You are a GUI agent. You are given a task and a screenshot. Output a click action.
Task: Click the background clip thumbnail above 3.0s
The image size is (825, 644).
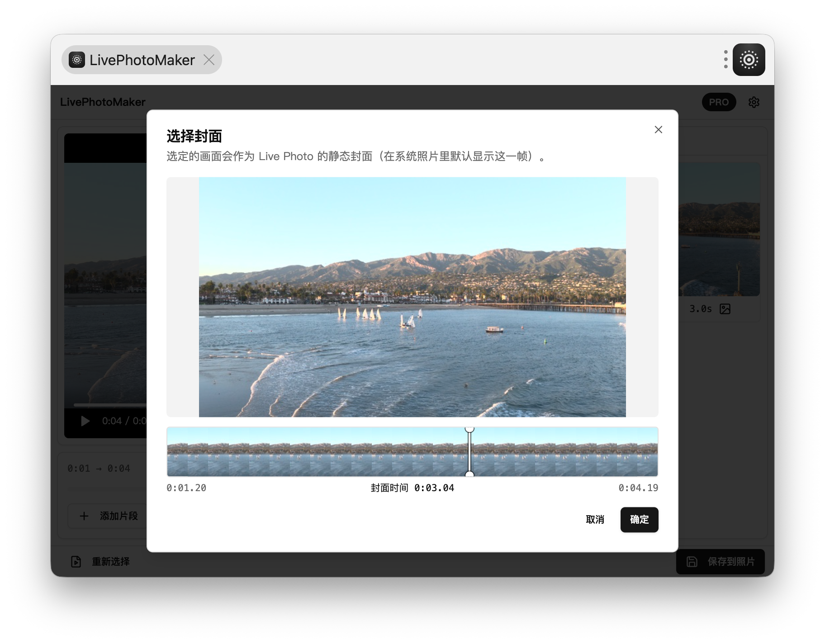point(719,229)
